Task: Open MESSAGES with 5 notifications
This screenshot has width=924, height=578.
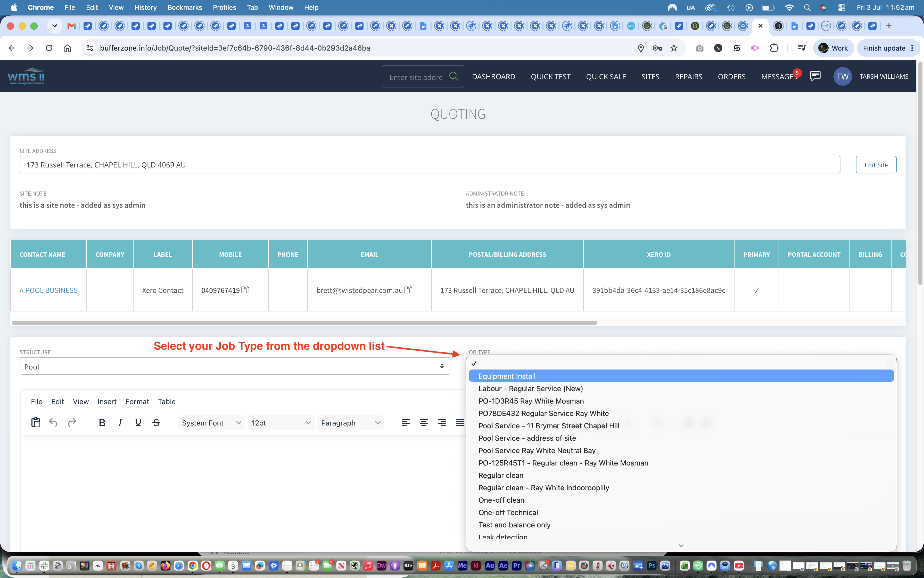Action: click(x=779, y=76)
